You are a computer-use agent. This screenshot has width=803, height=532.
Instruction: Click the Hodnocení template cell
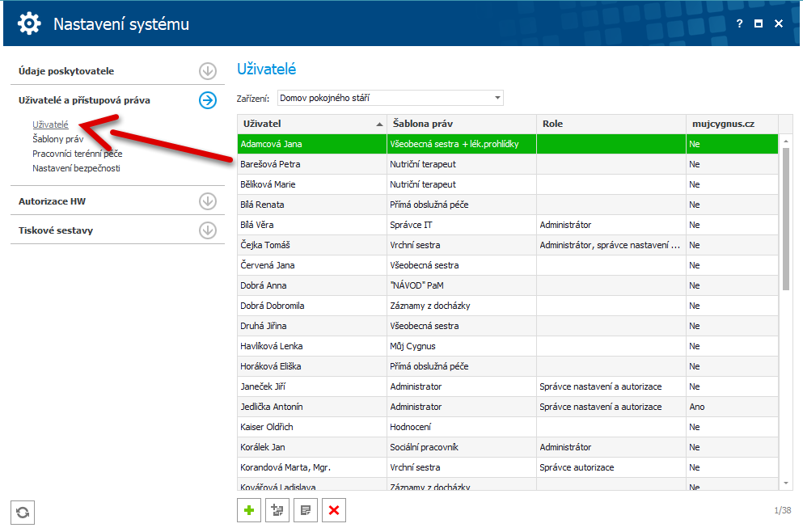(x=462, y=427)
